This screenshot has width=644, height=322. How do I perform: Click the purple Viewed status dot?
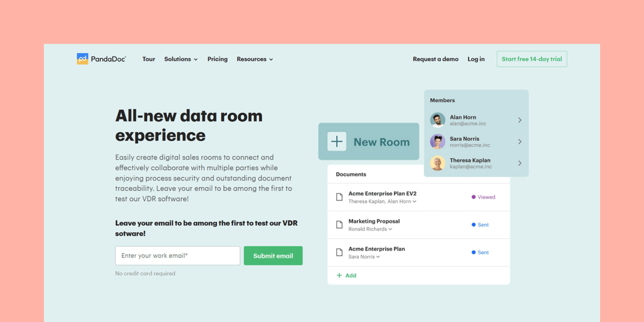[x=473, y=197]
